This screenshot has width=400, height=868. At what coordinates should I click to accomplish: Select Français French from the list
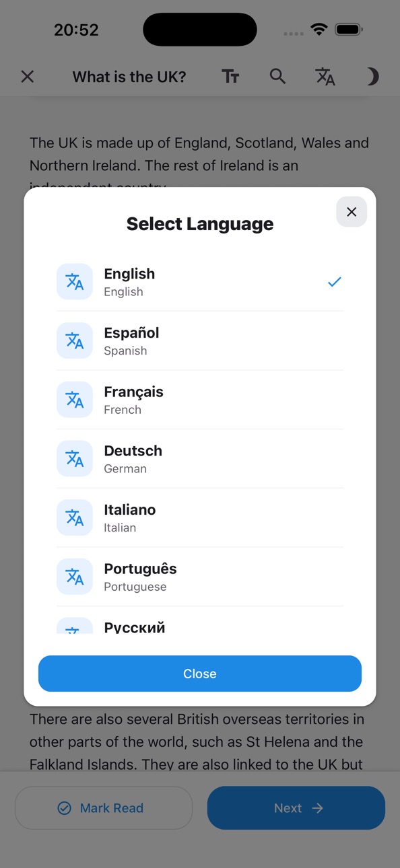click(x=200, y=400)
